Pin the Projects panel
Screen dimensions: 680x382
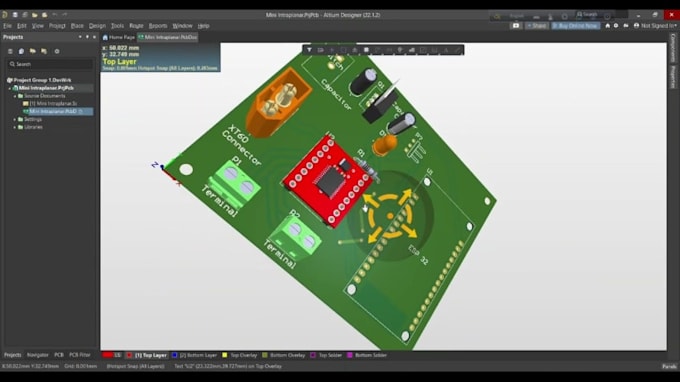pyautogui.click(x=87, y=37)
